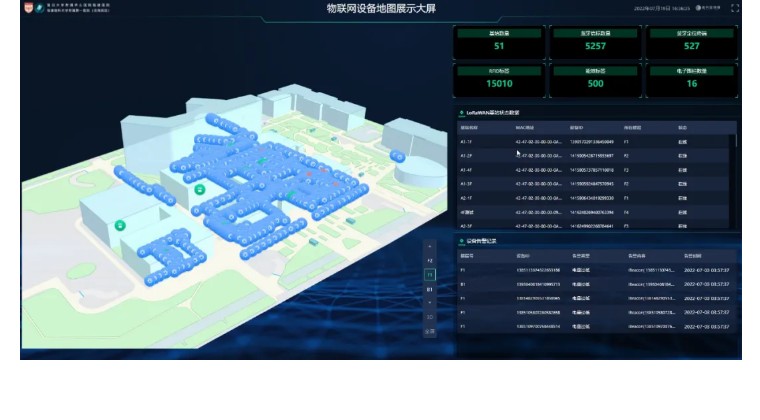Click the stat card showing 500
The image size is (760, 420).
(x=596, y=79)
